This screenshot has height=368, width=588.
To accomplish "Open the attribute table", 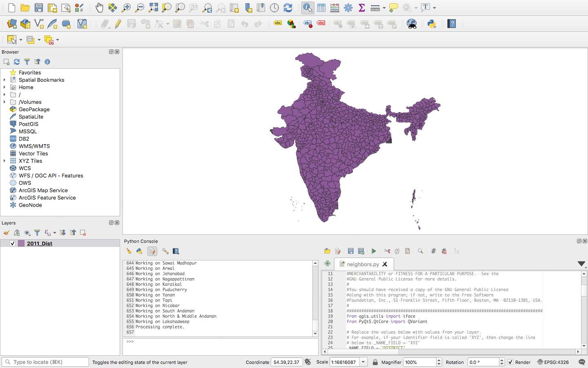I will (321, 7).
